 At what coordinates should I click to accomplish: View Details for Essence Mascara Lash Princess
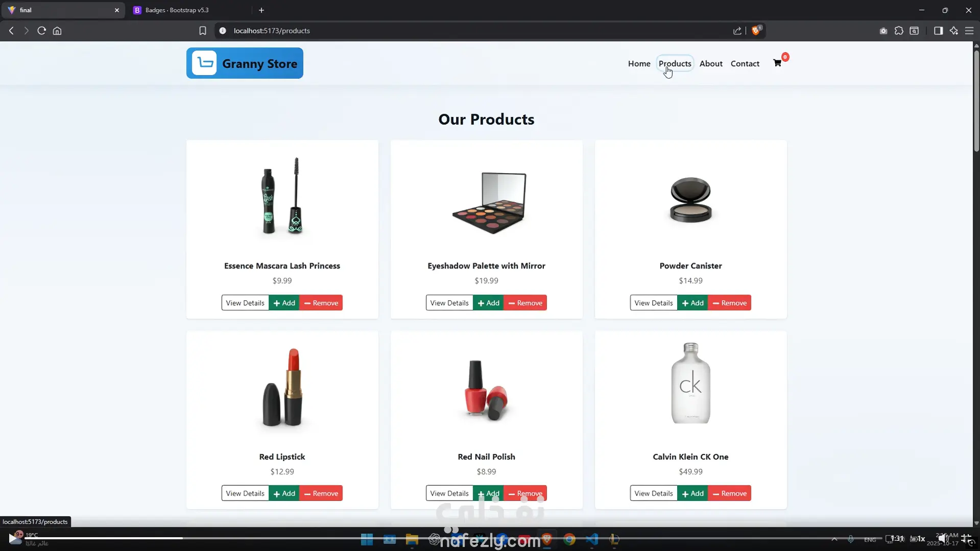tap(245, 303)
